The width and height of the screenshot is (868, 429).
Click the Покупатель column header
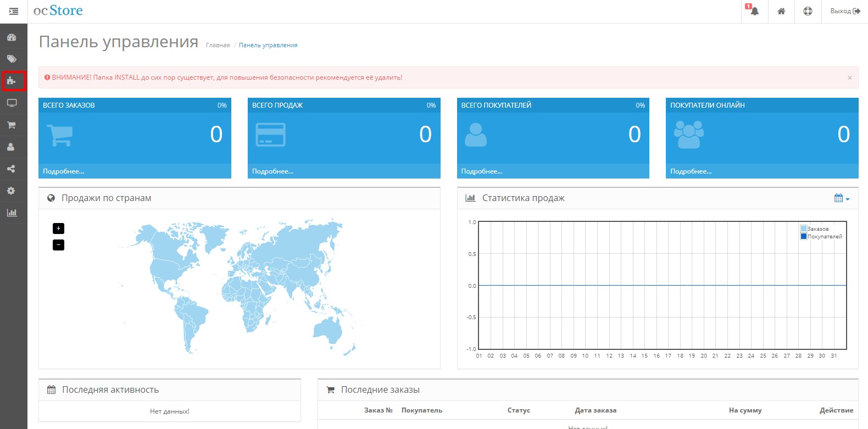click(x=422, y=410)
